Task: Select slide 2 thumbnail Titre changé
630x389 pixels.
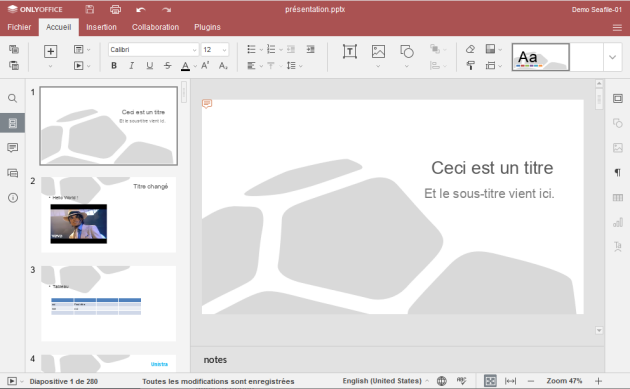Action: click(x=108, y=215)
